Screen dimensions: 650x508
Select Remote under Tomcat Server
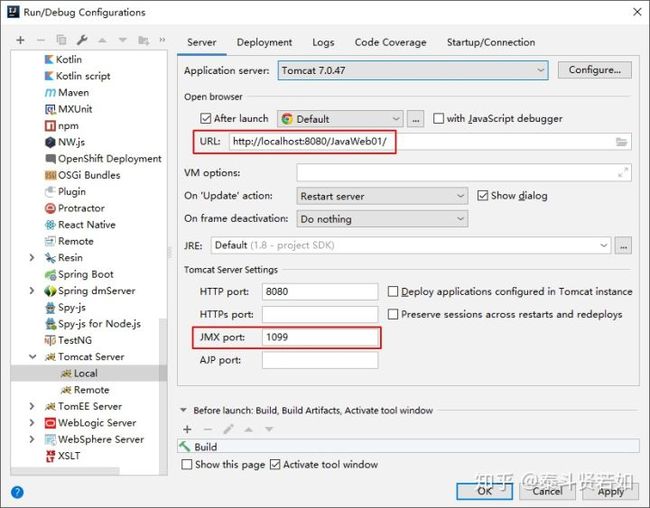click(x=85, y=390)
